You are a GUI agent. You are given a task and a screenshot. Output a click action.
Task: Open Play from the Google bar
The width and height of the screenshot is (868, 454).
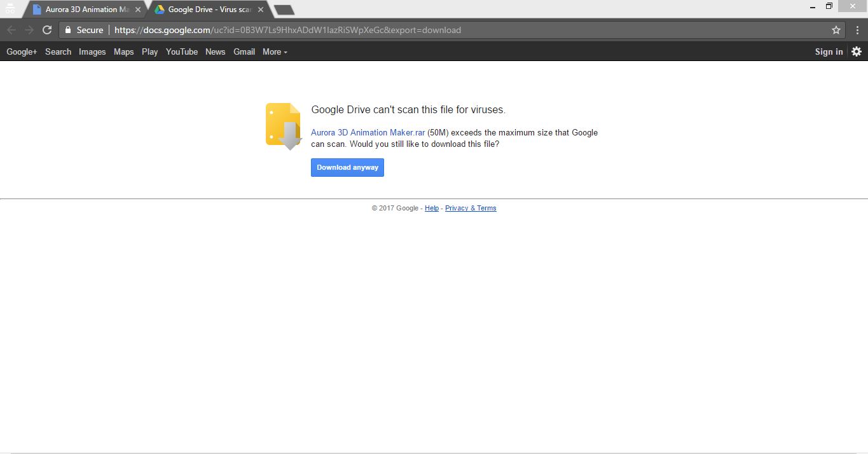pos(149,52)
